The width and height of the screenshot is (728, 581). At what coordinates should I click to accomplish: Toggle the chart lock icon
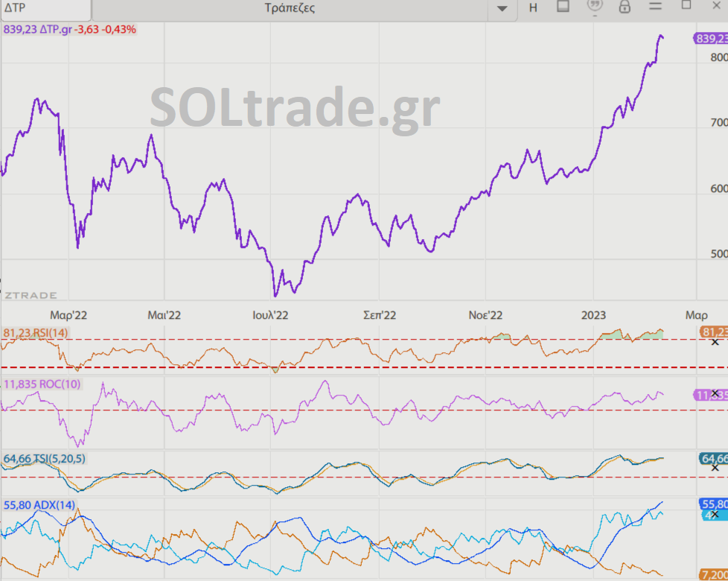[625, 7]
